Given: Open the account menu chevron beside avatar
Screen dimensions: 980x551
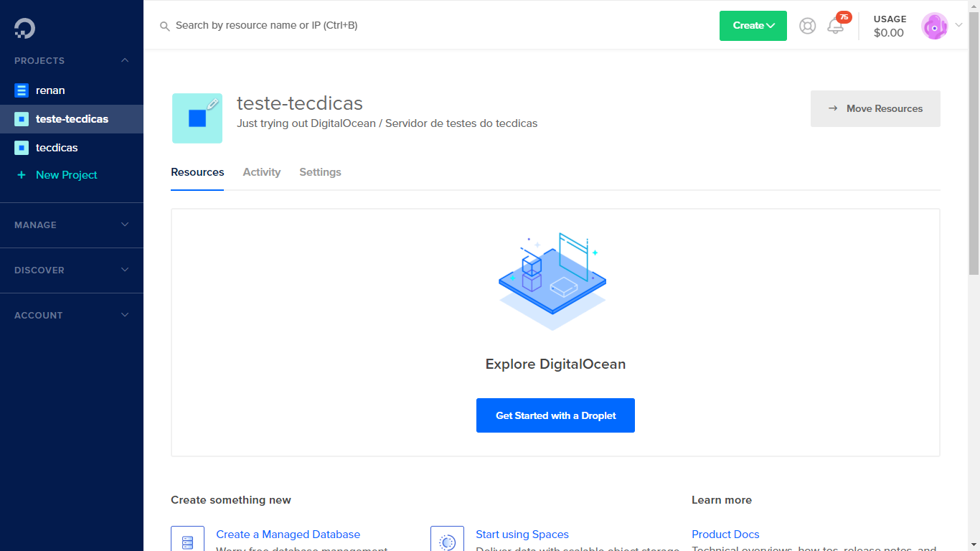Looking at the screenshot, I should tap(958, 26).
